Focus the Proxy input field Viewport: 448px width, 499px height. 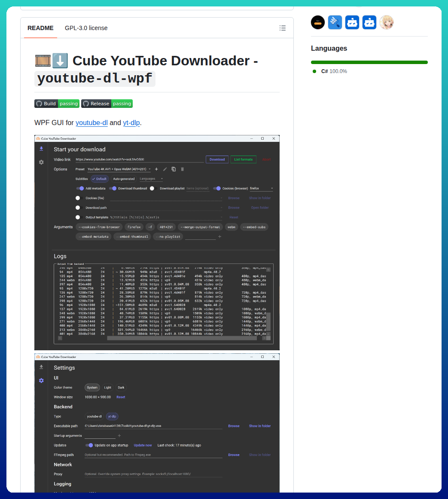pos(153,474)
